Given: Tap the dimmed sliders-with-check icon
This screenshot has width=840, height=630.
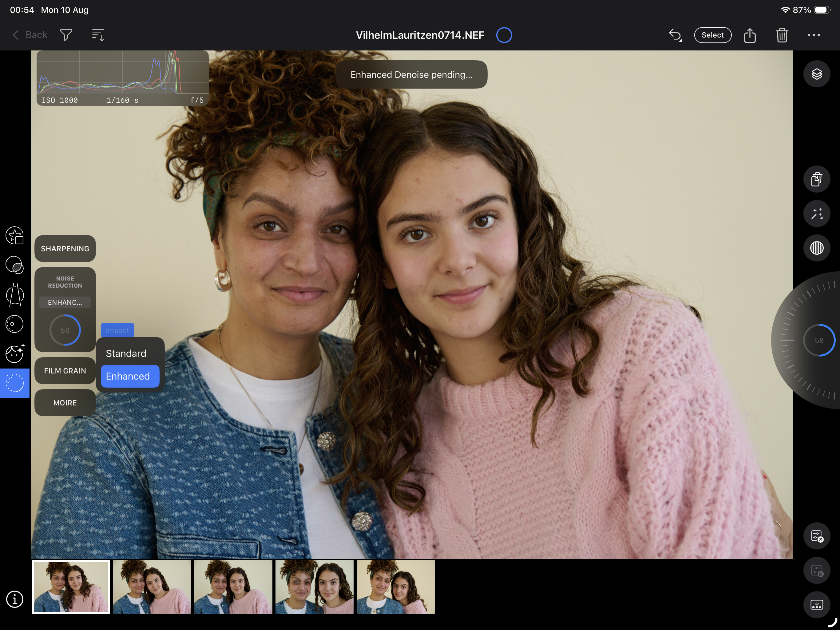Looking at the screenshot, I should (x=817, y=570).
